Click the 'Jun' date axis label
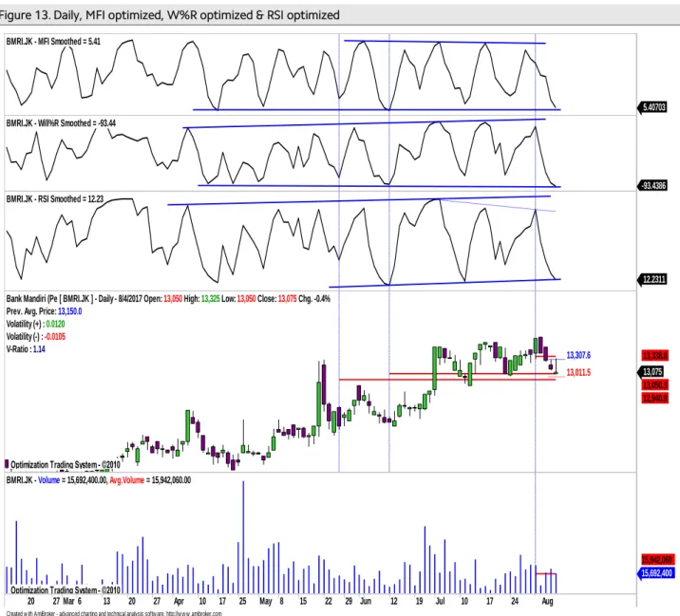Image resolution: width=680 pixels, height=616 pixels. tap(366, 601)
